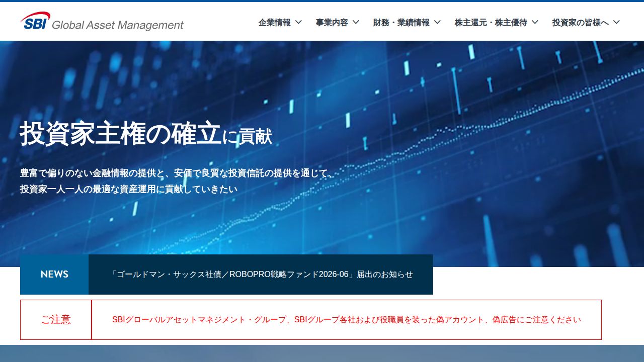Image resolution: width=644 pixels, height=362 pixels.
Task: Open the 投資家の皆様へ menu
Action: pos(580,22)
